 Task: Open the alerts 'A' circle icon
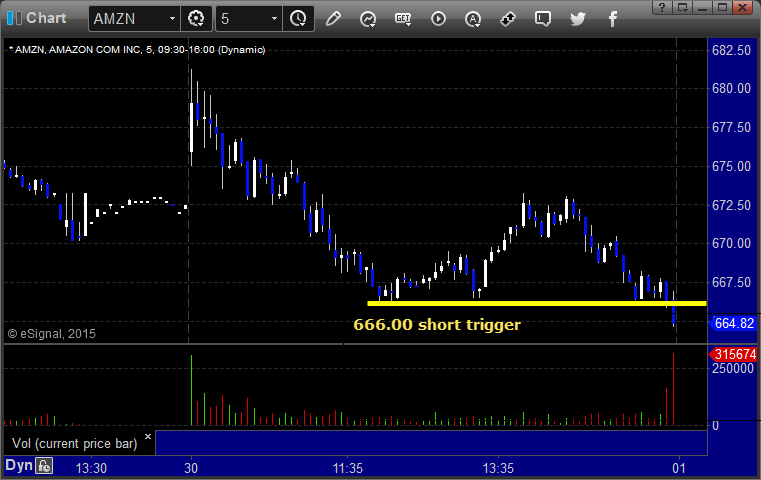(x=473, y=19)
